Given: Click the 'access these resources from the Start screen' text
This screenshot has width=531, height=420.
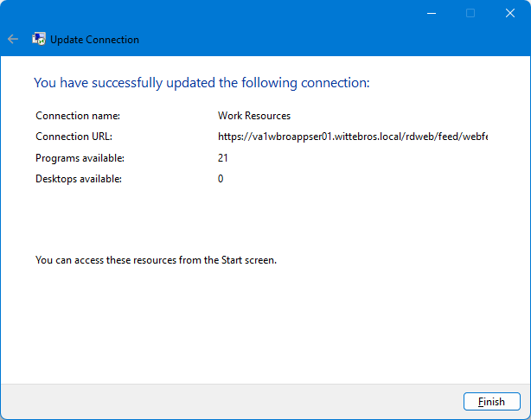Looking at the screenshot, I should click(176, 260).
